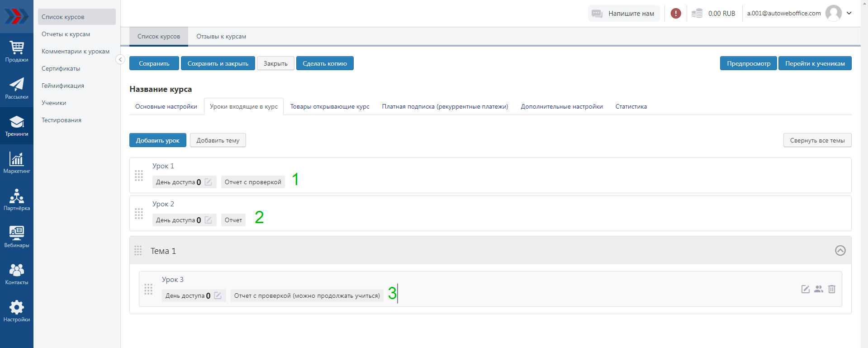The width and height of the screenshot is (868, 348).
Task: Open the Основные настройки tab
Action: click(x=166, y=107)
